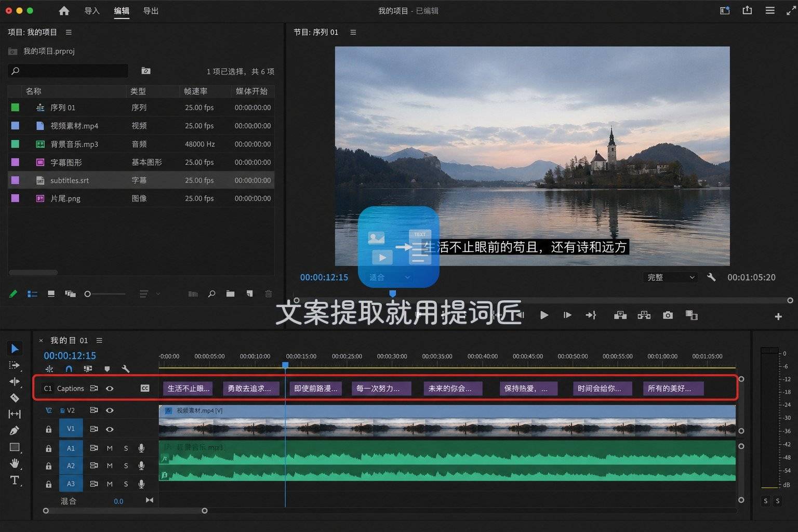Screen dimensions: 798x532
Task: Open timeline display settings wrench
Action: coord(125,369)
